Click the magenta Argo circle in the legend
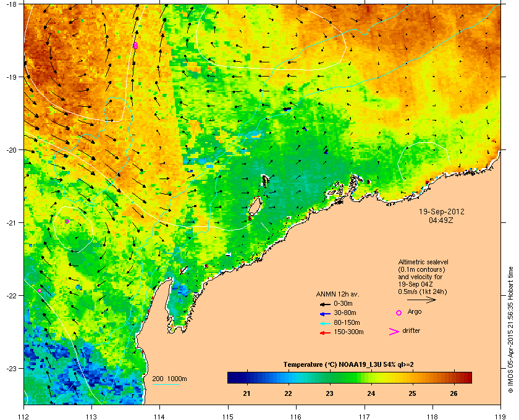This screenshot has width=519, height=420. (x=399, y=313)
